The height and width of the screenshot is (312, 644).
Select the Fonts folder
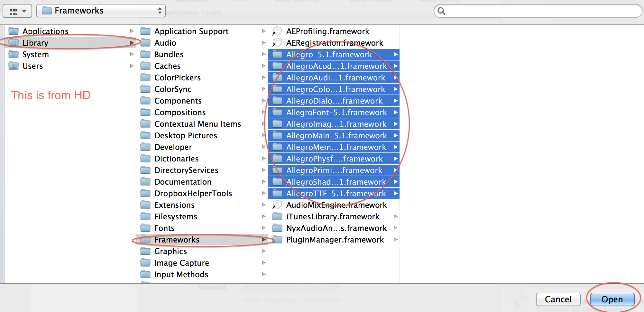click(x=165, y=228)
